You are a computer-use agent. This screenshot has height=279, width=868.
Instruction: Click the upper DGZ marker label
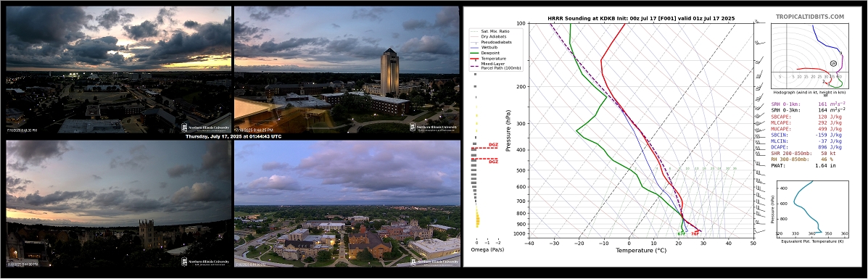[x=493, y=145]
